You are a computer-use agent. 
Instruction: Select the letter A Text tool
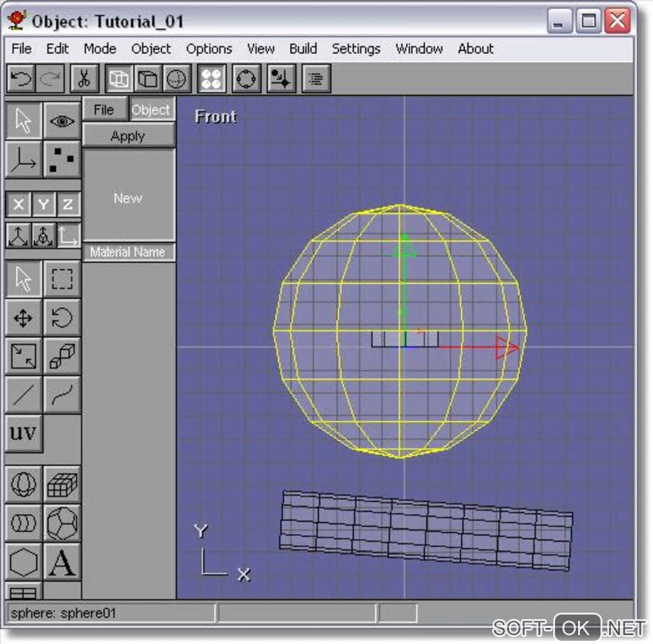pos(62,562)
